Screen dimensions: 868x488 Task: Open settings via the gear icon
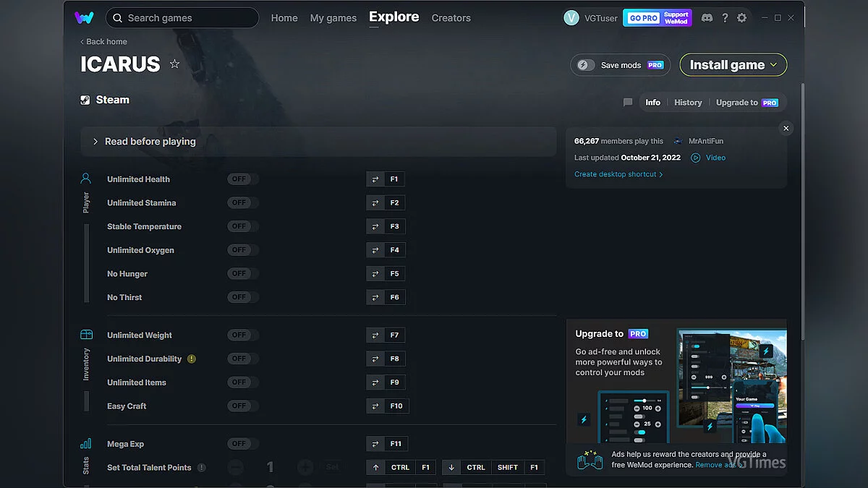[741, 18]
